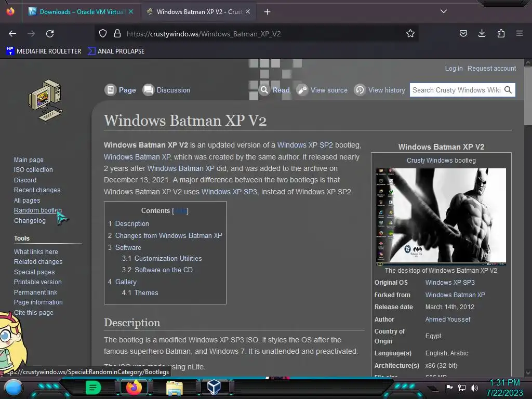Open infobox Windows XP SP3 link
This screenshot has width=532, height=399.
[x=450, y=283]
